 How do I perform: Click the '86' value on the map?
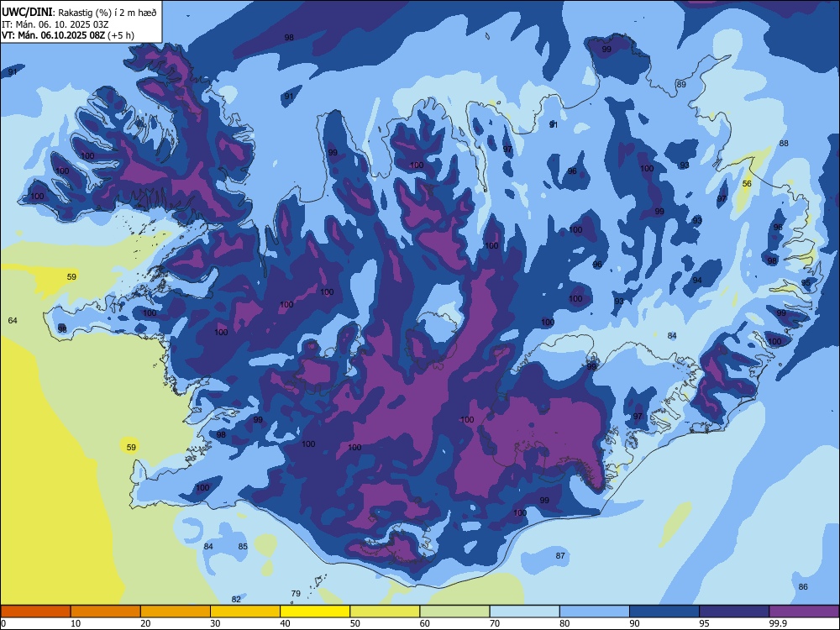[803, 586]
